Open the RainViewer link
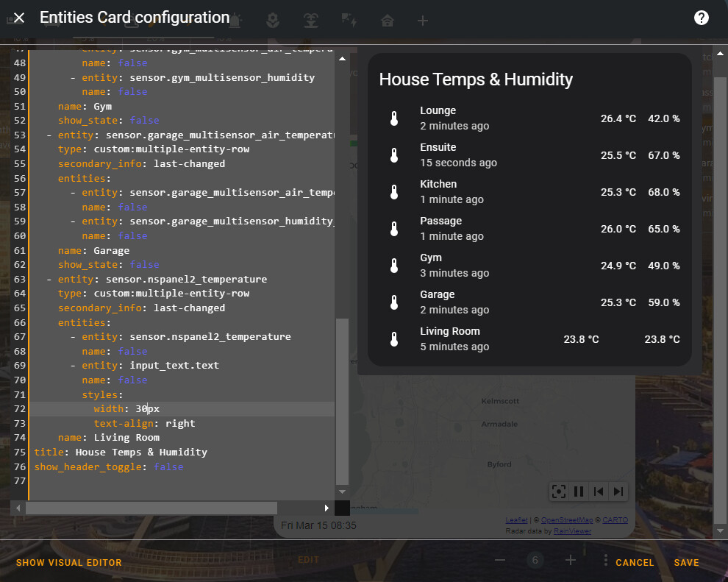The width and height of the screenshot is (728, 582). [x=572, y=530]
